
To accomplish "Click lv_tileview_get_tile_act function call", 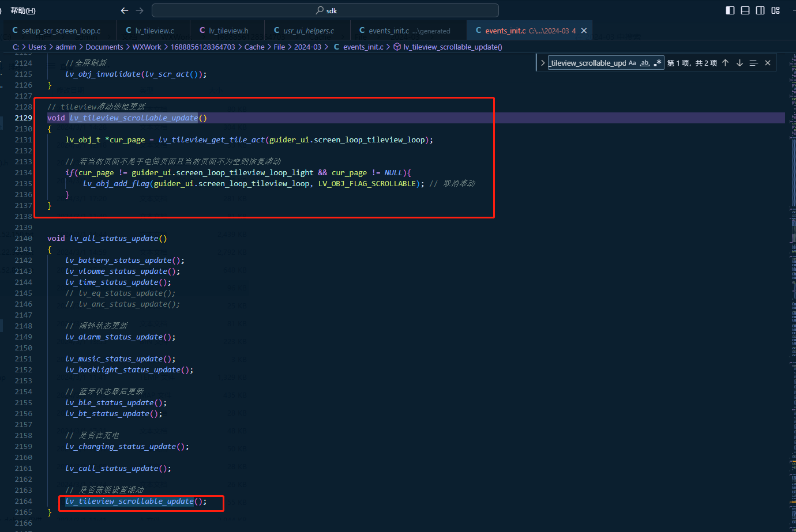I will click(x=212, y=139).
